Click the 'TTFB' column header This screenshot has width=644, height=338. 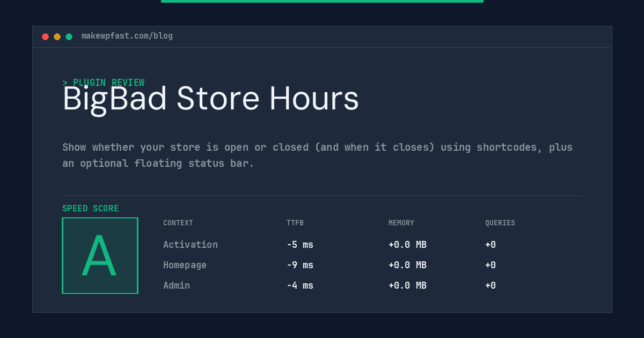click(x=295, y=223)
